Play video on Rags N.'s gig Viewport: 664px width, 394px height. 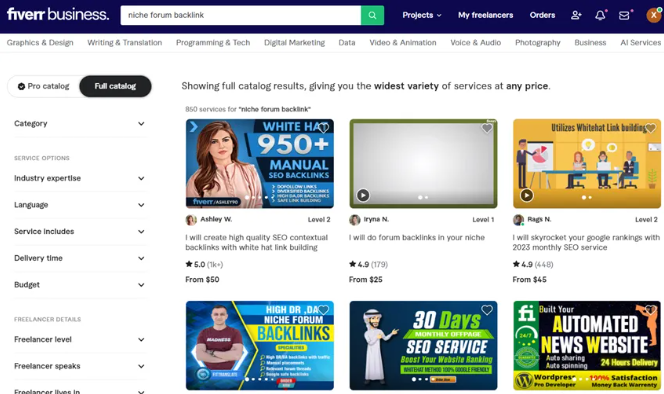tap(526, 195)
